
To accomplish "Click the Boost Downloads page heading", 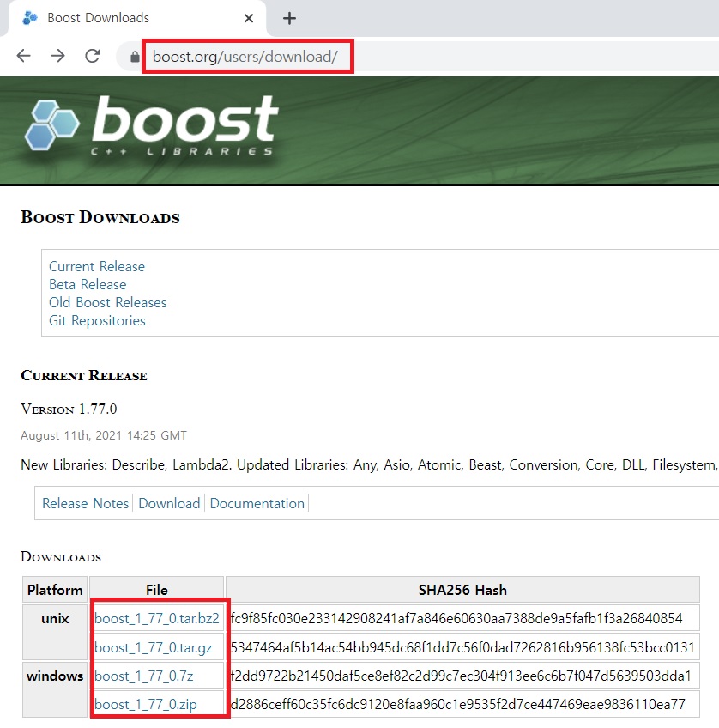I will coord(100,217).
